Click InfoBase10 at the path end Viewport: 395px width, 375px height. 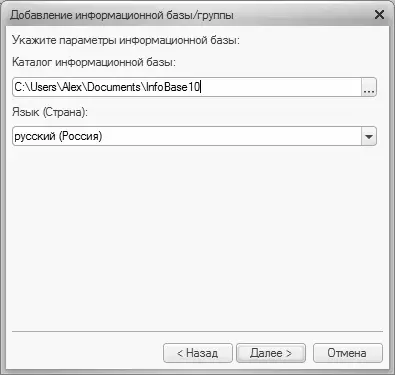point(173,87)
